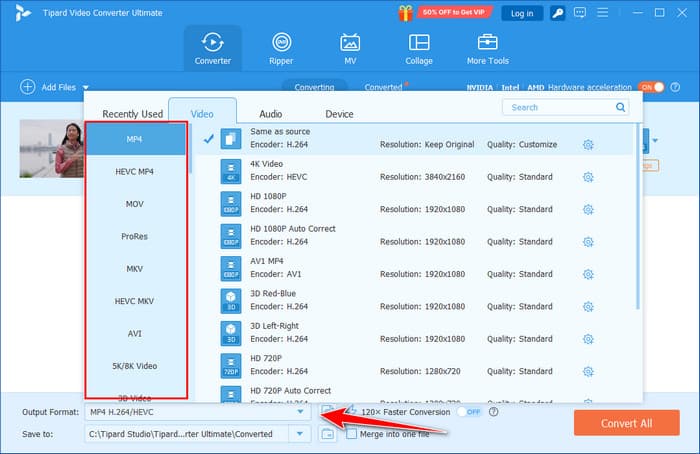700x454 pixels.
Task: Switch to Audio tab
Action: click(x=271, y=114)
